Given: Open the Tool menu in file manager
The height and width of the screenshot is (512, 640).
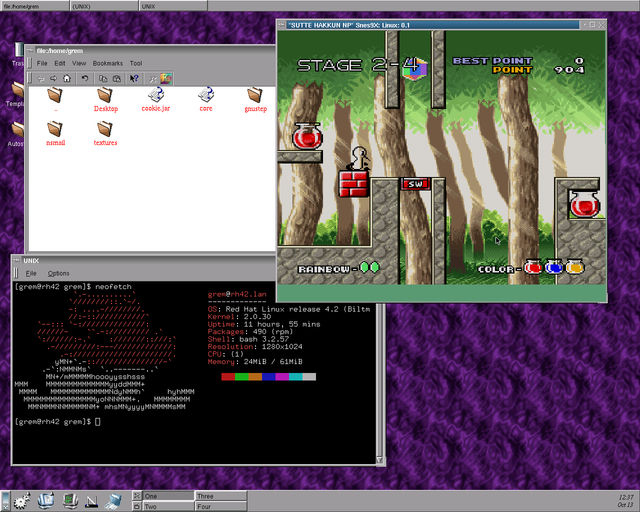Looking at the screenshot, I should 136,63.
